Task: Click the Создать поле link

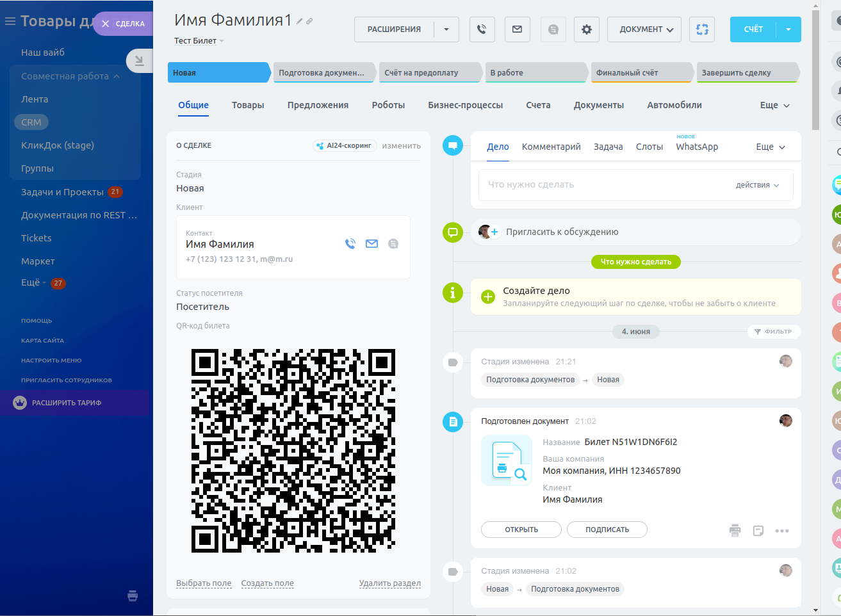Action: point(267,583)
